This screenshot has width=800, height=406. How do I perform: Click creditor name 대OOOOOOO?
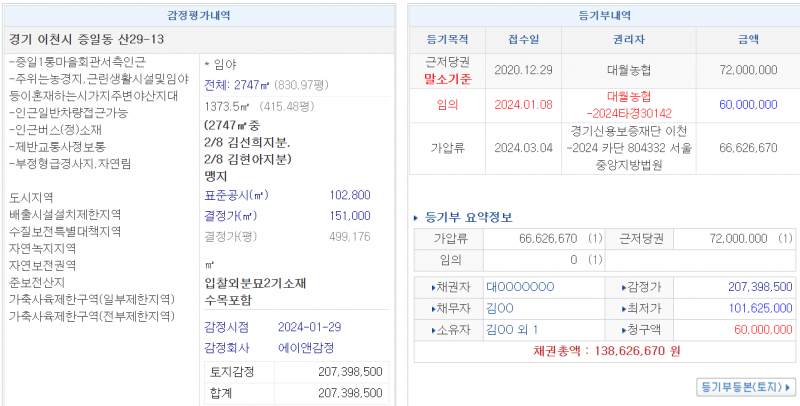tap(519, 287)
